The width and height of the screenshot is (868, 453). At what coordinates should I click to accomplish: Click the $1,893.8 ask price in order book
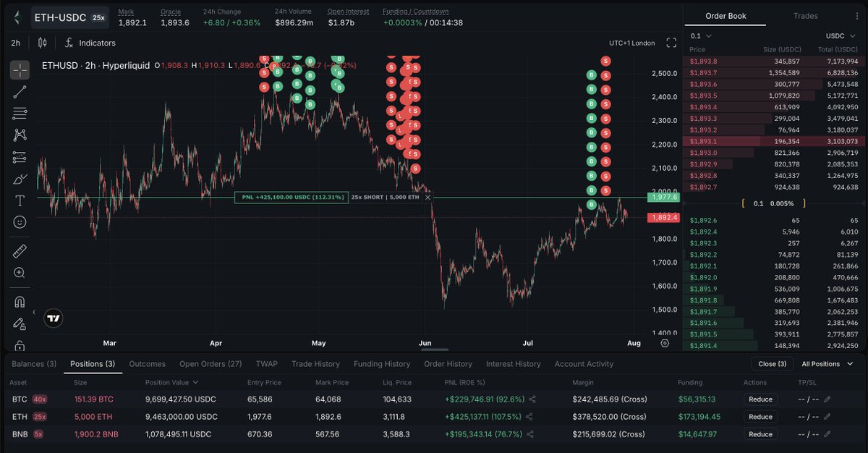point(704,62)
